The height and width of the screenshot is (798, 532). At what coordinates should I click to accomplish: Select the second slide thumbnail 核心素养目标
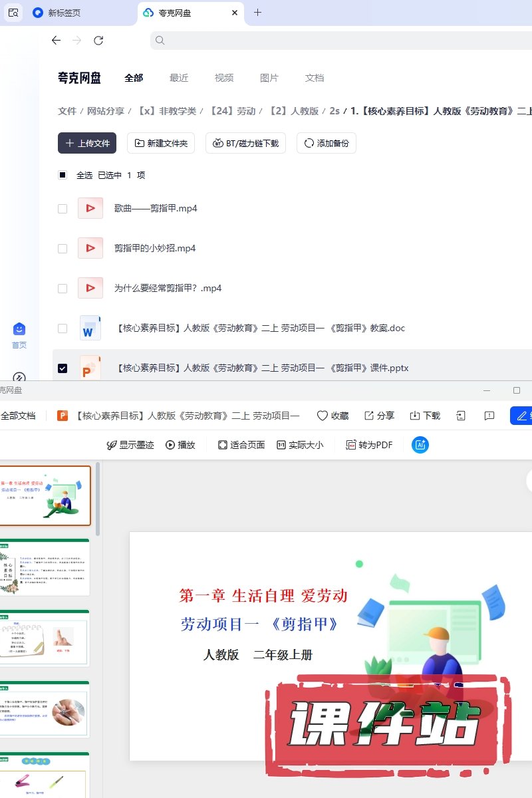pos(45,567)
